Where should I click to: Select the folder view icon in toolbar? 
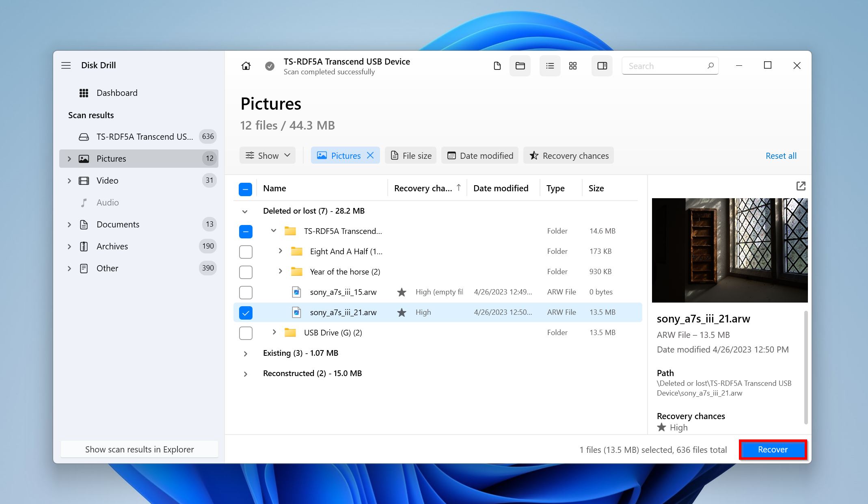(520, 66)
